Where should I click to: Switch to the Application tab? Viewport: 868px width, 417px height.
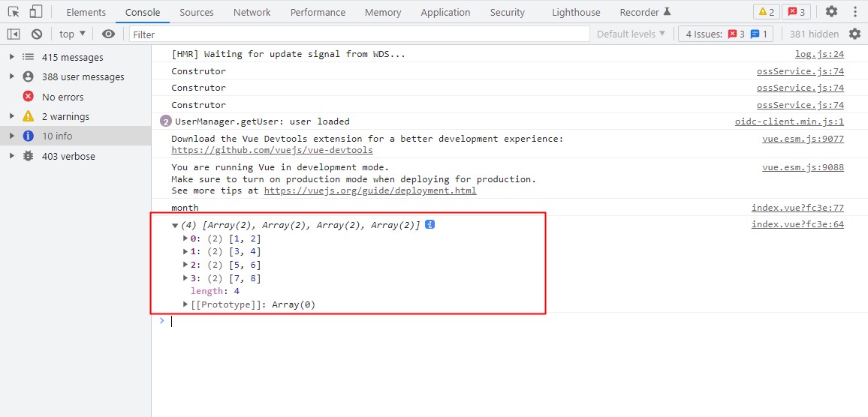pyautogui.click(x=445, y=12)
